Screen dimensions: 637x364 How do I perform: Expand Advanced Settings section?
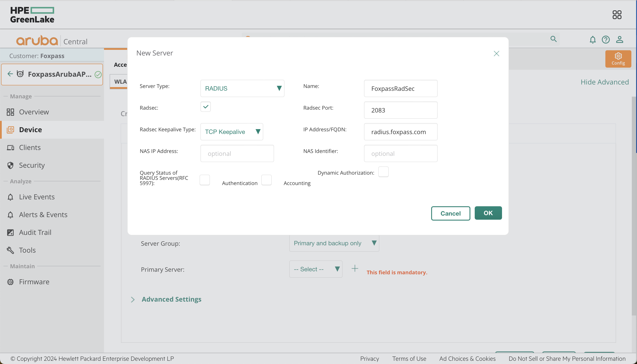(166, 299)
